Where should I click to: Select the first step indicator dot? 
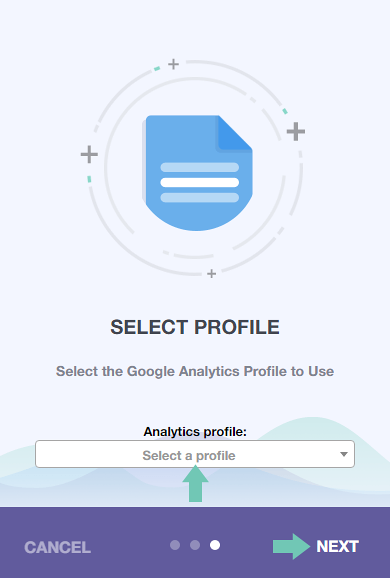175,545
